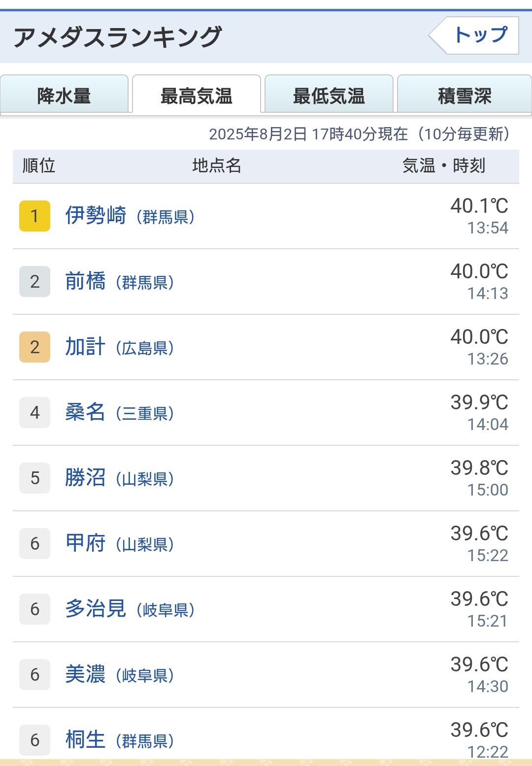Tap the 桐生 location link
The height and width of the screenshot is (766, 532).
86,740
